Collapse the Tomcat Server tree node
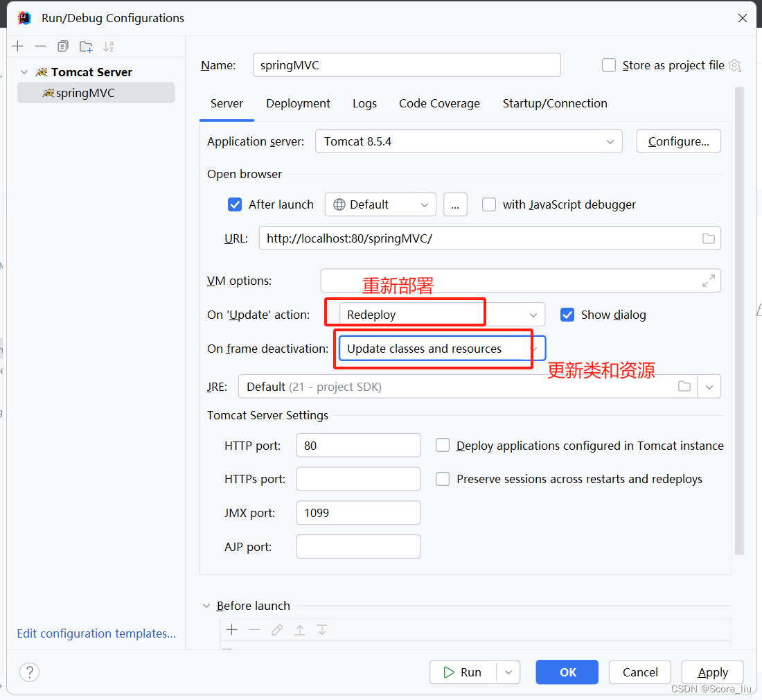 tap(24, 72)
